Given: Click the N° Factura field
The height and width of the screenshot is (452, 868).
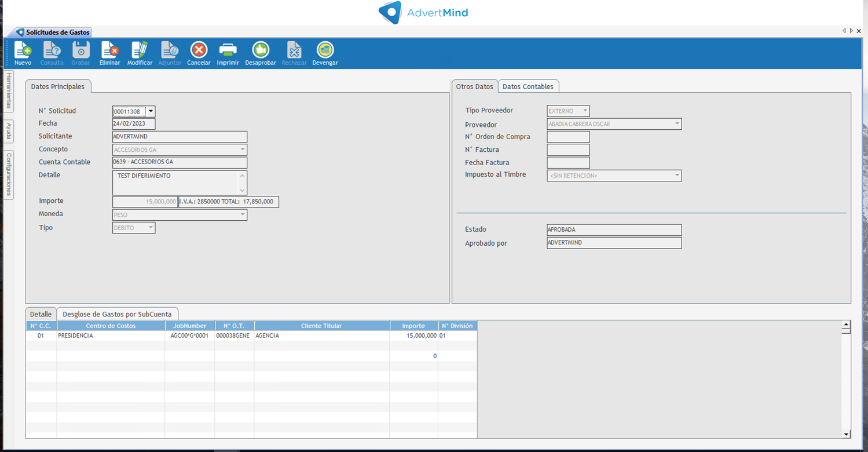Looking at the screenshot, I should tap(568, 150).
